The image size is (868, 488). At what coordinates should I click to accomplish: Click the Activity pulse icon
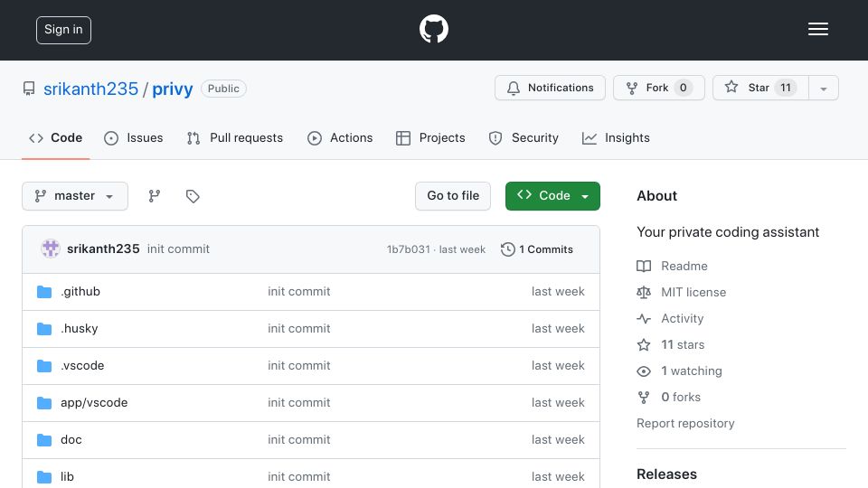644,319
